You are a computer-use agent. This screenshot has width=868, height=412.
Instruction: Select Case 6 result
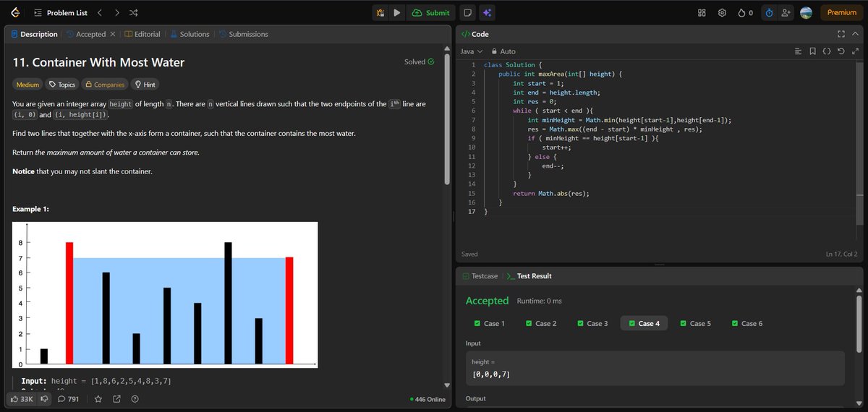tap(747, 323)
